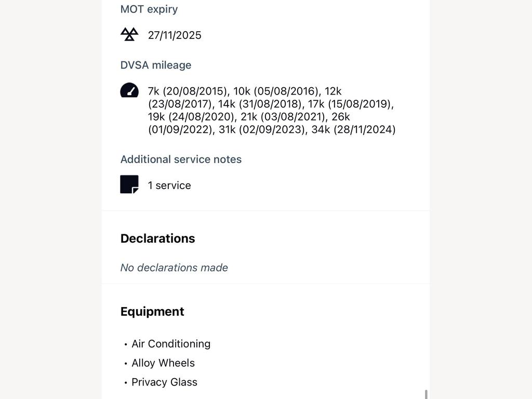Click the MOT triangles icon
The width and height of the screenshot is (532, 399).
(x=129, y=34)
